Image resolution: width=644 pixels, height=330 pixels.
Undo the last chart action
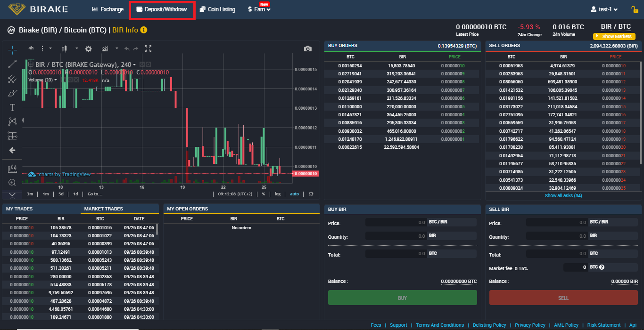pyautogui.click(x=126, y=48)
